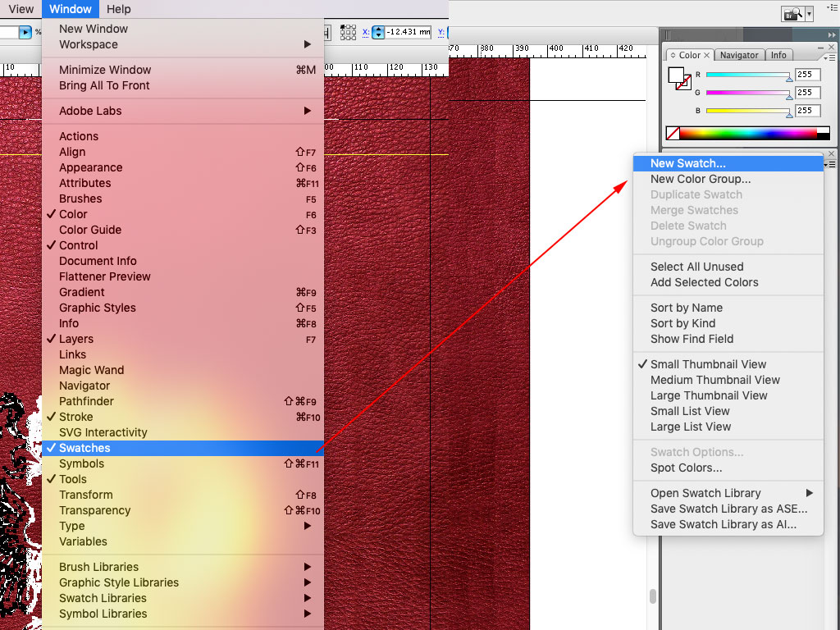Expand the Brush Libraries submenu
Image resolution: width=840 pixels, height=630 pixels.
click(x=183, y=567)
